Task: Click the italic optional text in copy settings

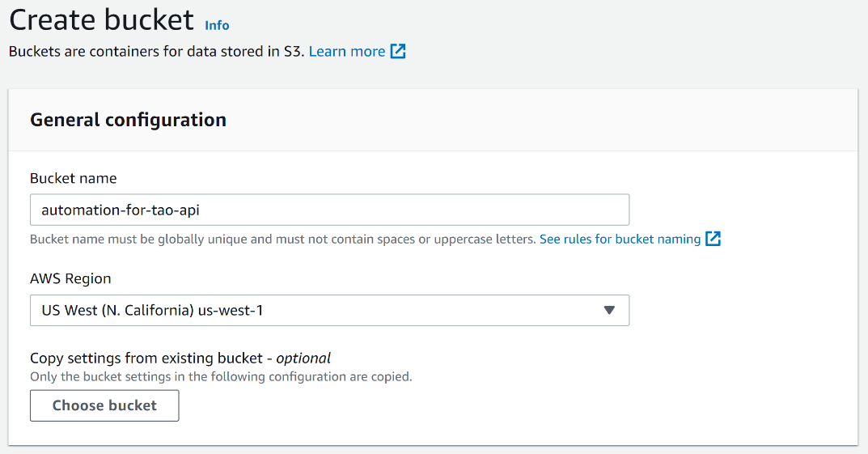Action: 303,358
